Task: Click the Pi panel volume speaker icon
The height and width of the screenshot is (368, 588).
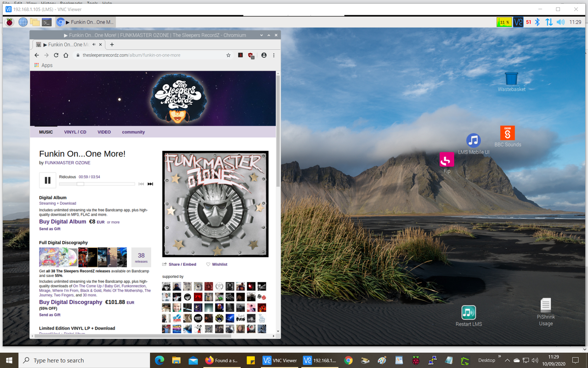Action: 560,22
